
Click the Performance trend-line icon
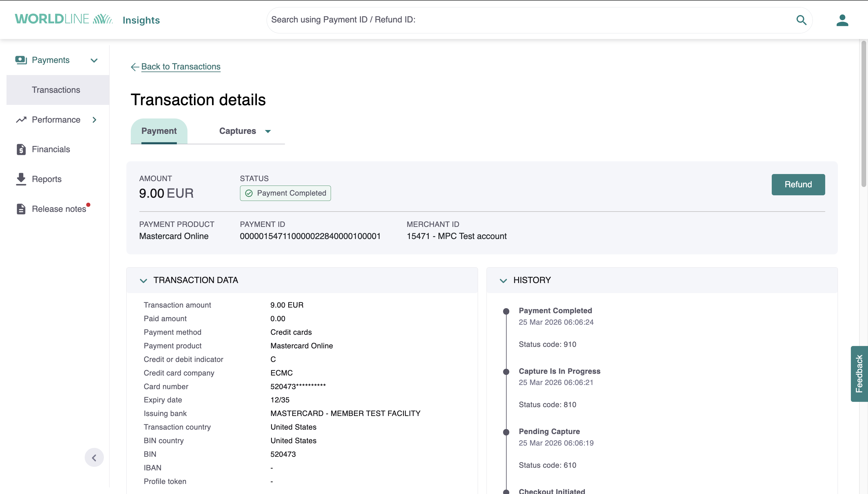(x=21, y=120)
